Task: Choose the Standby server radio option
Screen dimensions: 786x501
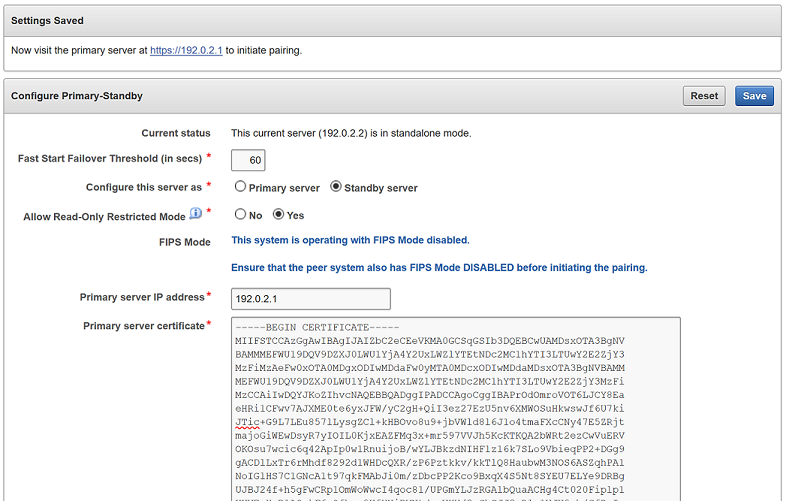Action: (336, 187)
